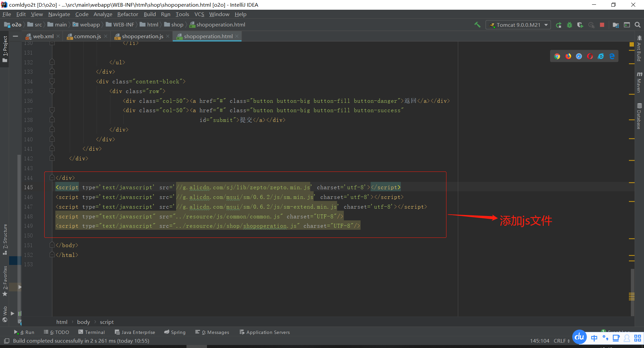Viewport: 644px width, 348px height.
Task: Open the Database tool window
Action: [639, 116]
